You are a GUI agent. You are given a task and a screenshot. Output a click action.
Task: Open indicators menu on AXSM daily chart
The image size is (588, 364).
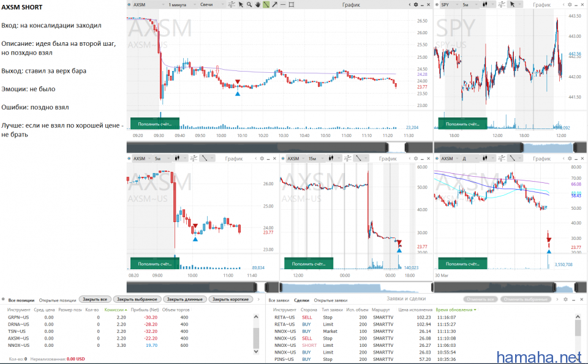pyautogui.click(x=502, y=158)
